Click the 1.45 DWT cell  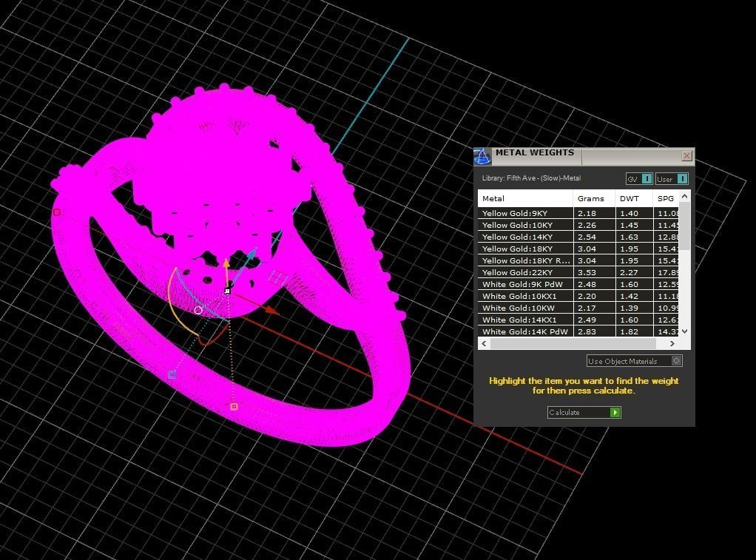634,225
